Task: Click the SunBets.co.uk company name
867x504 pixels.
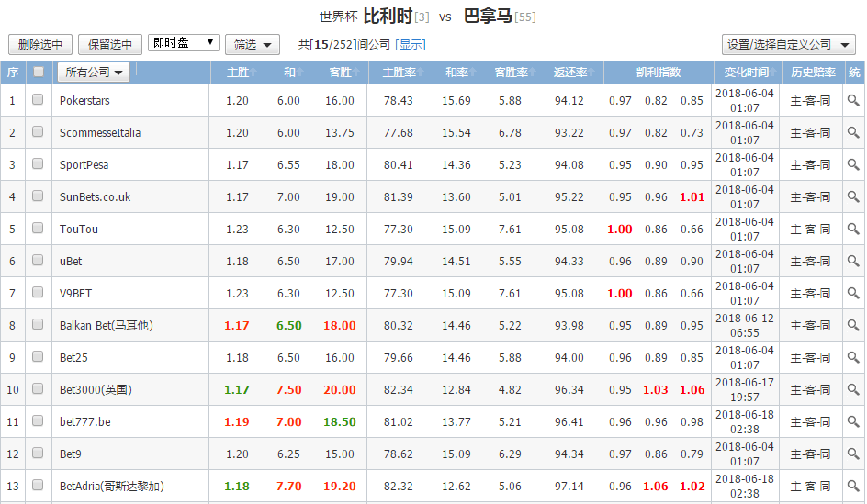Action: (x=96, y=196)
